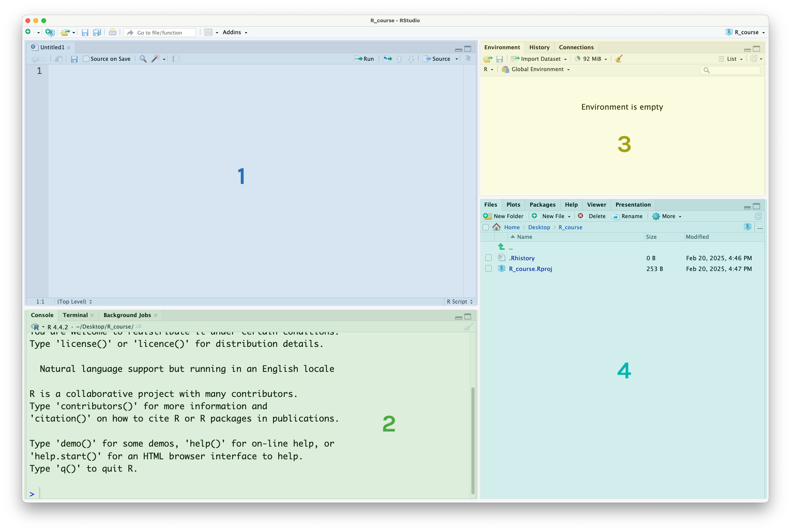
Task: Delete selected files button
Action: 592,216
